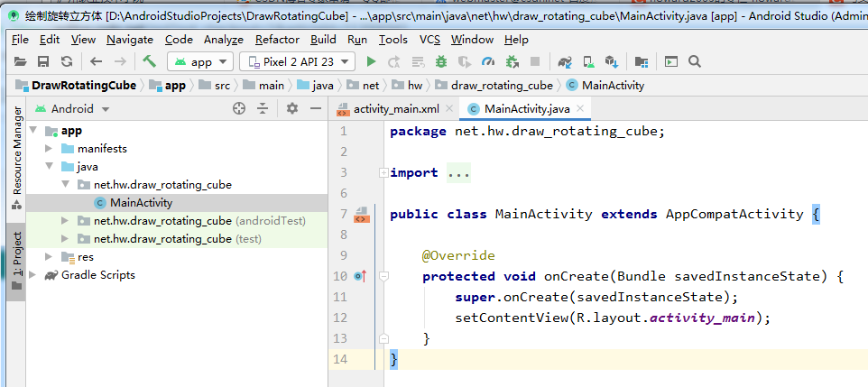This screenshot has height=387, width=868.
Task: Open the Refactor menu
Action: (277, 40)
